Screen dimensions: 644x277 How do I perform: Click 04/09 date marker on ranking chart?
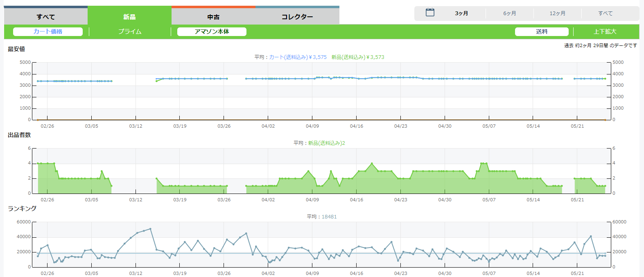312,273
